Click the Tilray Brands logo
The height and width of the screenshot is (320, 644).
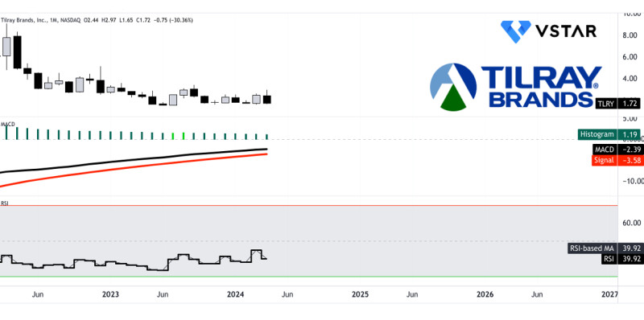(x=515, y=87)
